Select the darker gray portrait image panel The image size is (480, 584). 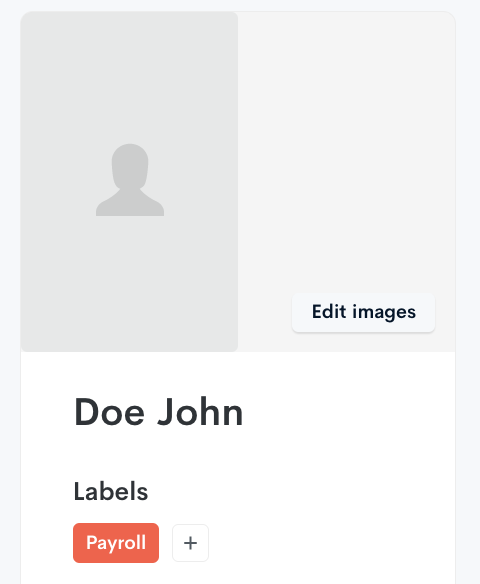(129, 182)
